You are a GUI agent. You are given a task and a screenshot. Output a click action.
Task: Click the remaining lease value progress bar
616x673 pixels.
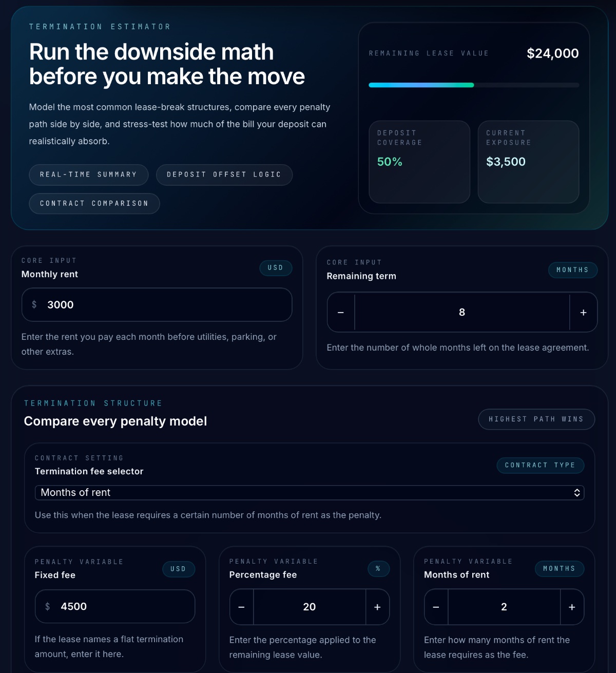[474, 85]
